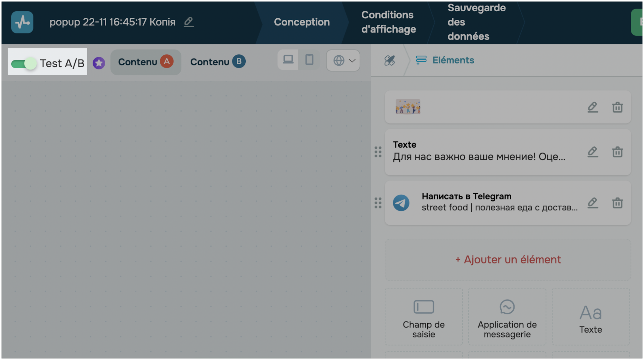Click pencil icon to rename popup
This screenshot has height=360, width=644.
coord(189,22)
